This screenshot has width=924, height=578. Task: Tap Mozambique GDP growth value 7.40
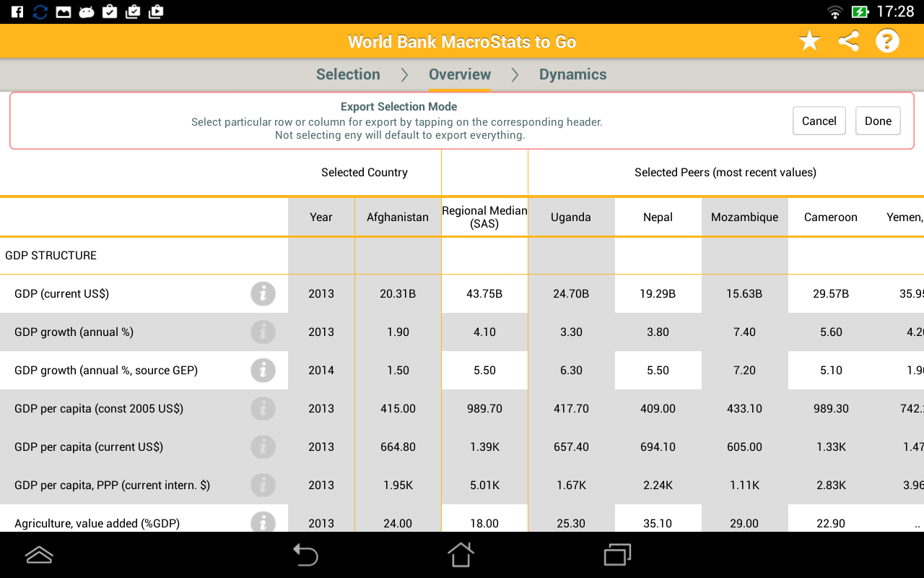coord(744,332)
